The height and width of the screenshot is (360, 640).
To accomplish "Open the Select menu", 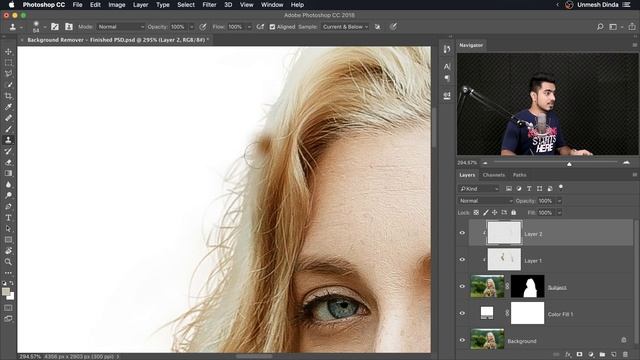I will (x=186, y=5).
